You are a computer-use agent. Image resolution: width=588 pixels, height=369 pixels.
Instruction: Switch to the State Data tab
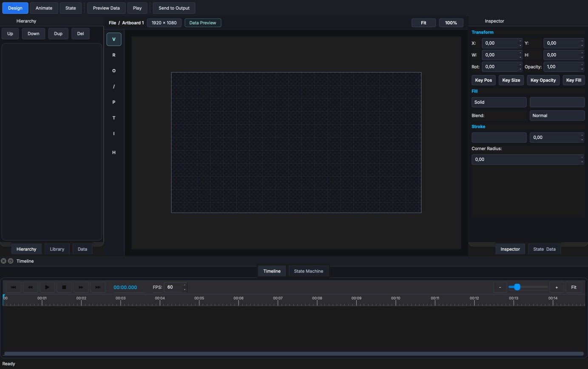[x=545, y=249]
